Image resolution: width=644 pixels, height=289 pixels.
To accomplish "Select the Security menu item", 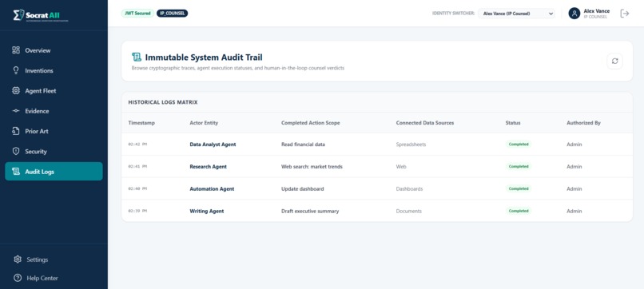I will click(54, 151).
